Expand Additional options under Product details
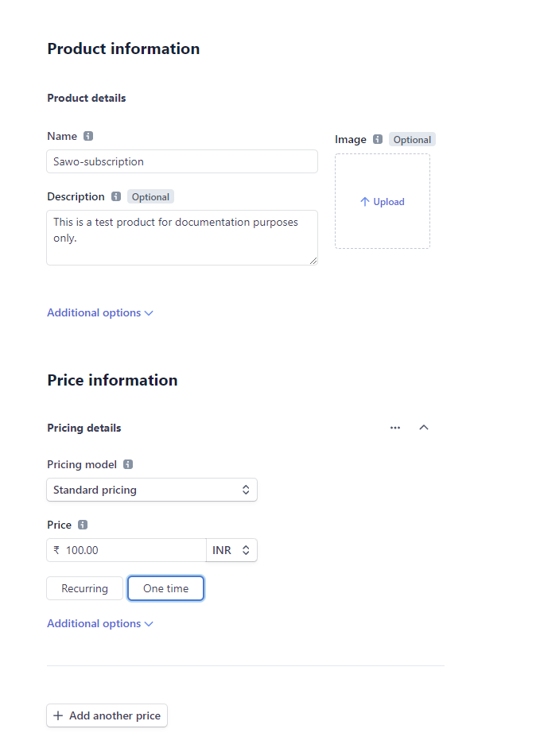 99,312
